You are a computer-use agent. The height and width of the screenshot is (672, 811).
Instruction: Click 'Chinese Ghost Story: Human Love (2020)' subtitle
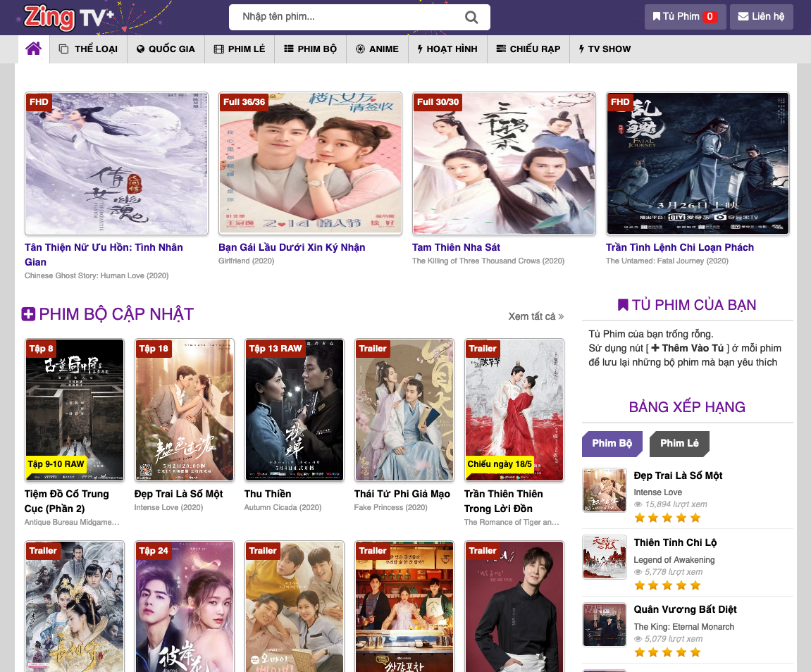(97, 275)
